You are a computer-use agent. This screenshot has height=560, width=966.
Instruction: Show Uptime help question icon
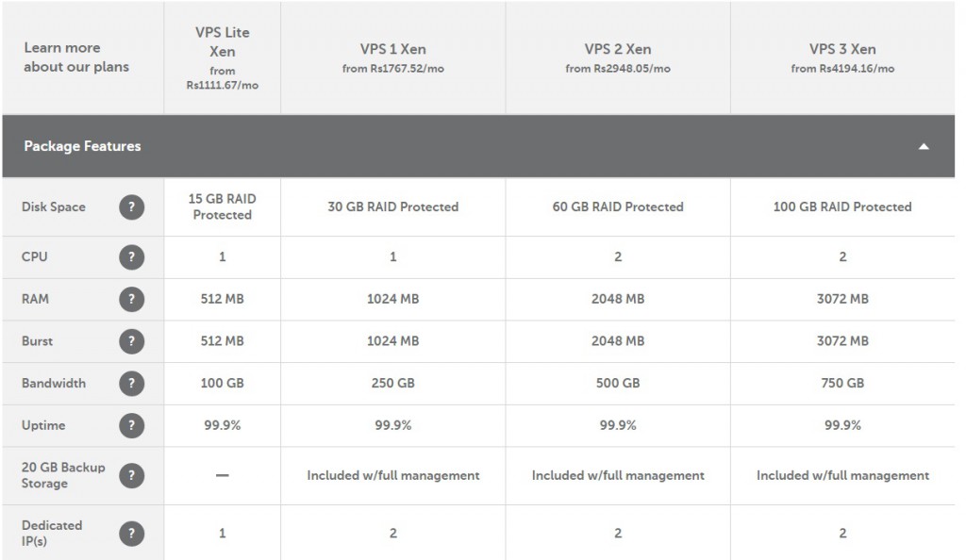(131, 425)
